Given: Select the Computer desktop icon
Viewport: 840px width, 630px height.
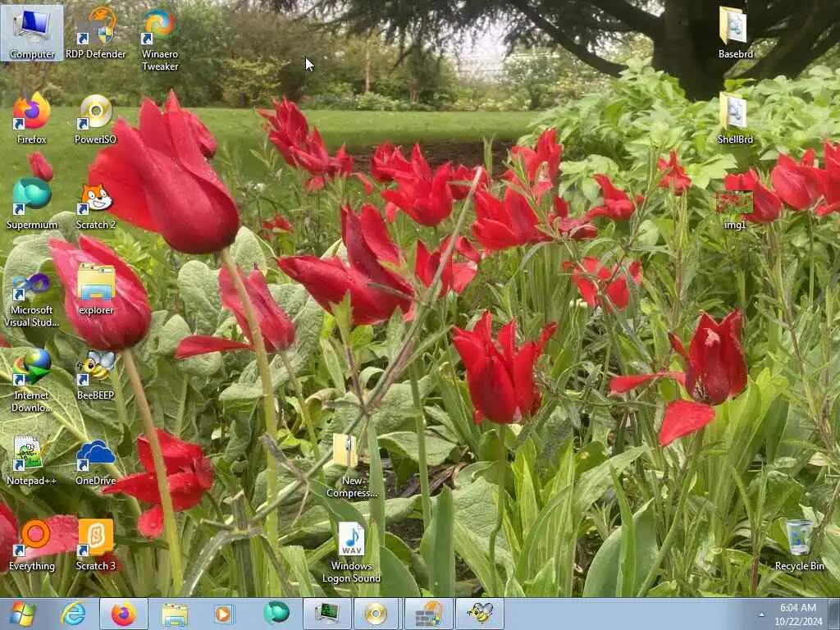Looking at the screenshot, I should tap(32, 32).
